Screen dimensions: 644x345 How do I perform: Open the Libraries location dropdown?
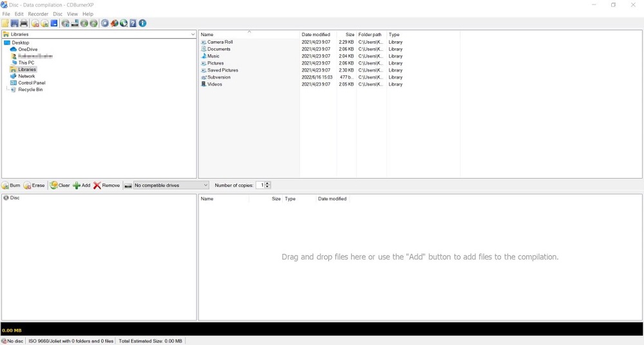[99, 34]
